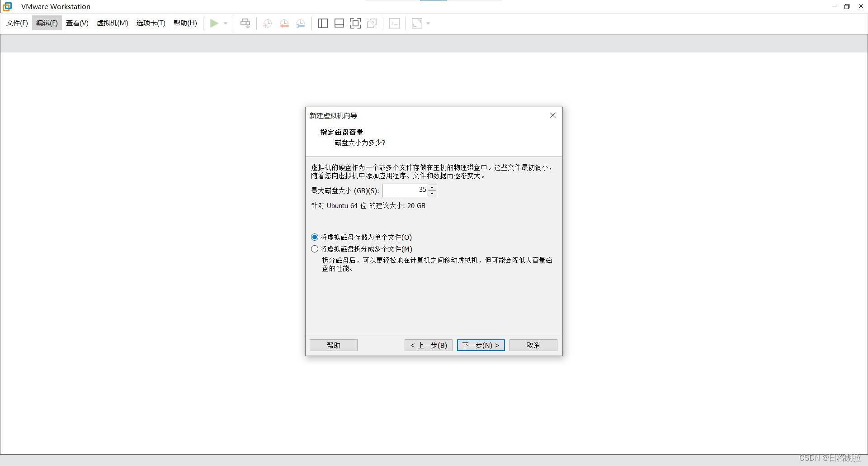The height and width of the screenshot is (466, 868).
Task: Close the 新建虚拟机向导 dialog
Action: 552,115
